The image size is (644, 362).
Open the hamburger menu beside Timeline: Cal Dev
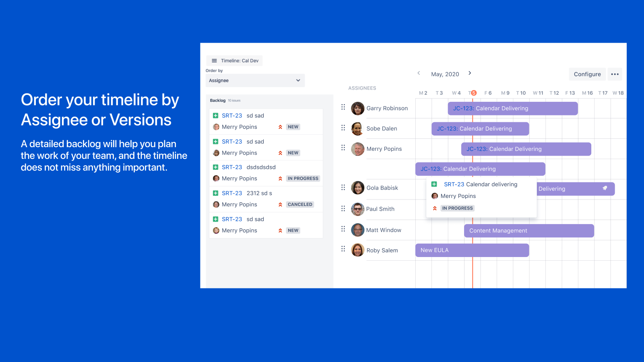coord(214,60)
